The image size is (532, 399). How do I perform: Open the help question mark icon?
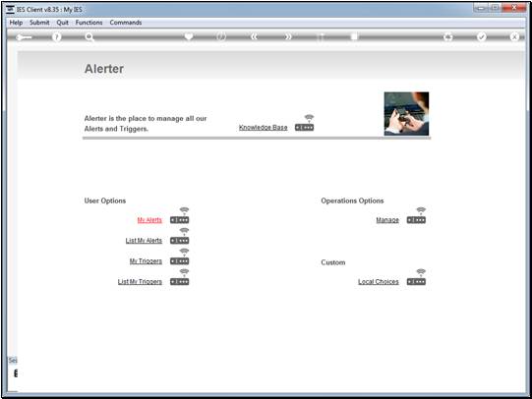(x=57, y=36)
